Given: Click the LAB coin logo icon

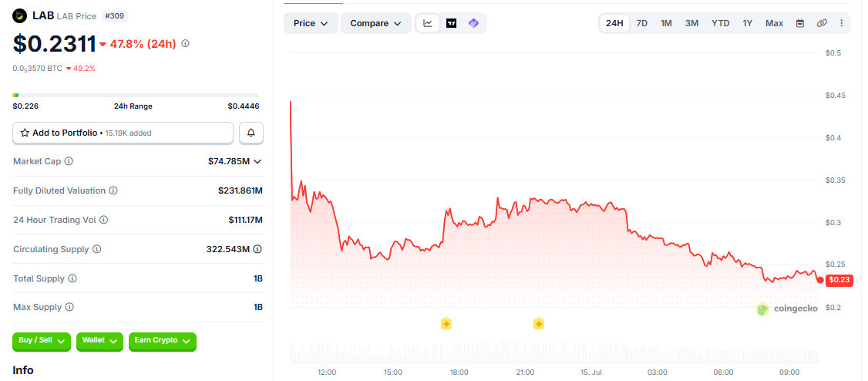Looking at the screenshot, I should click(x=20, y=16).
